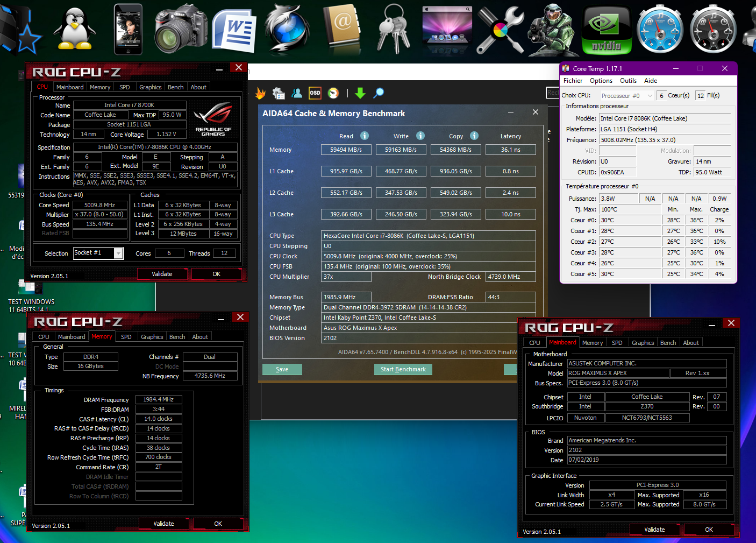The height and width of the screenshot is (543, 756).
Task: Select TEST WINDOWS desktop icon
Action: tap(31, 295)
